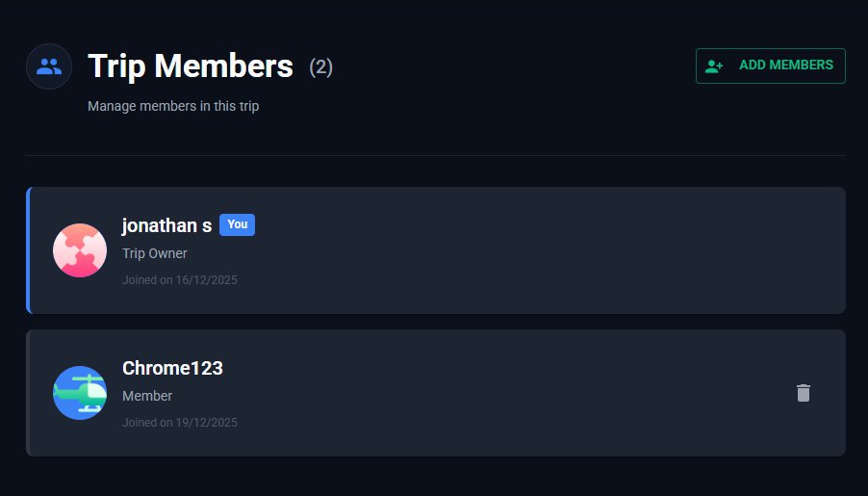868x496 pixels.
Task: Click the Trip Owner role label
Action: (155, 253)
